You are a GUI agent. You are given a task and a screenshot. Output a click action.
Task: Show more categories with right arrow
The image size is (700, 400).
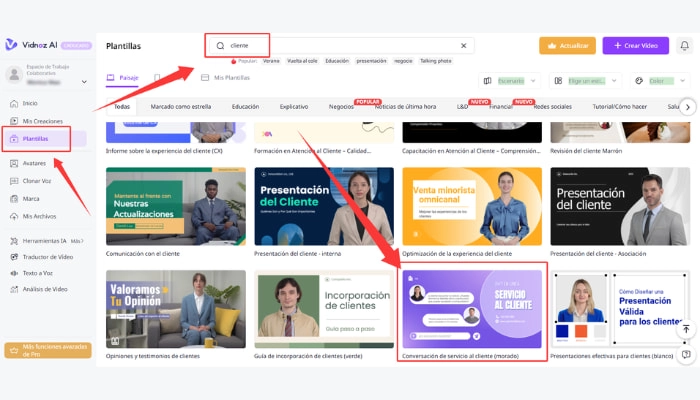(x=688, y=107)
